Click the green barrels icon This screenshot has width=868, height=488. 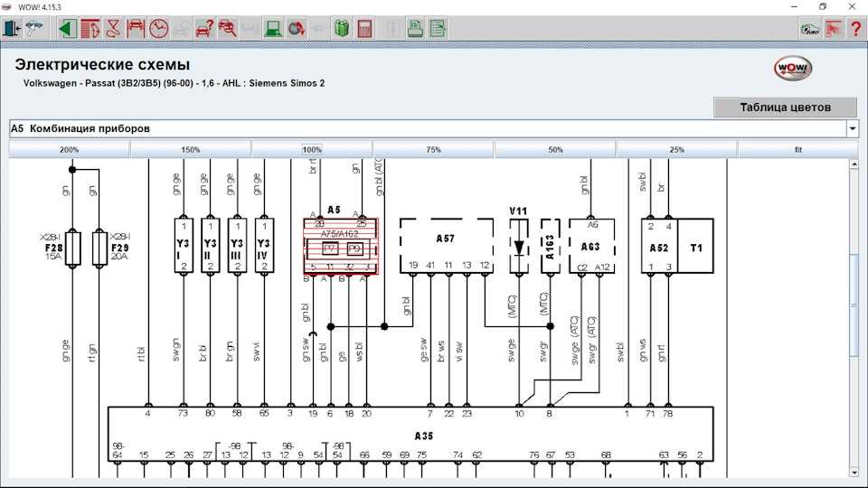click(x=342, y=28)
